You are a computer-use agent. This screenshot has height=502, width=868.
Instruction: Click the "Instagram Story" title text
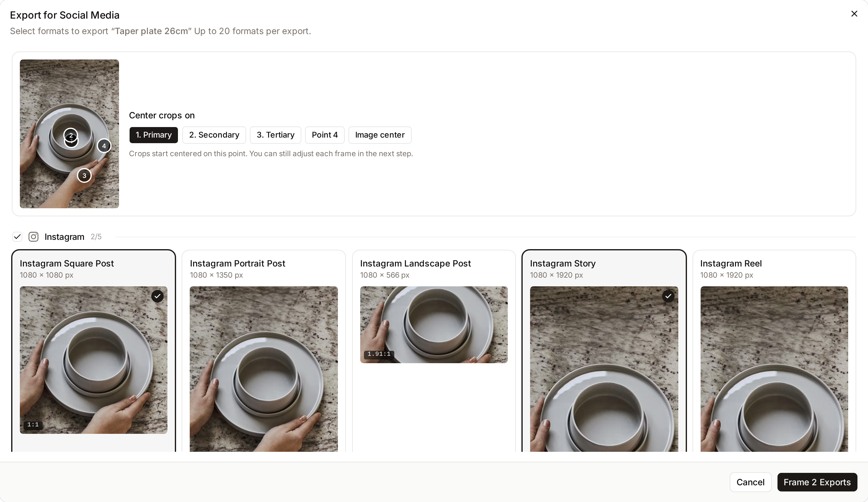563,263
